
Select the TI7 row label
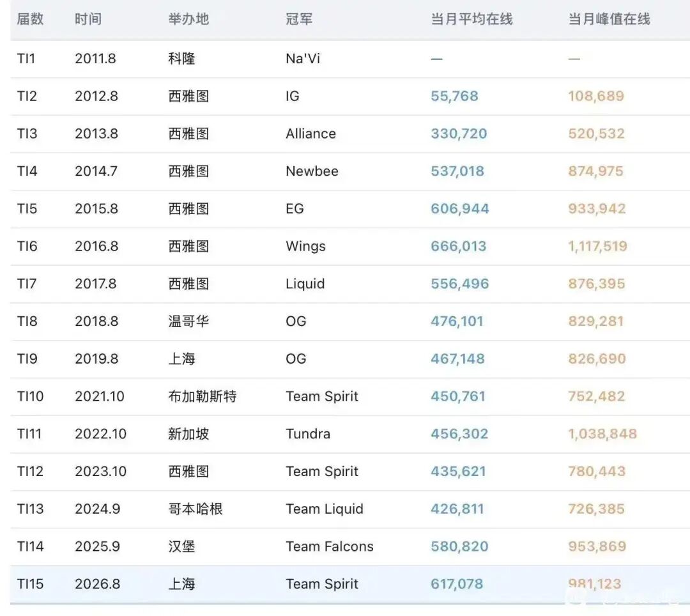27,284
